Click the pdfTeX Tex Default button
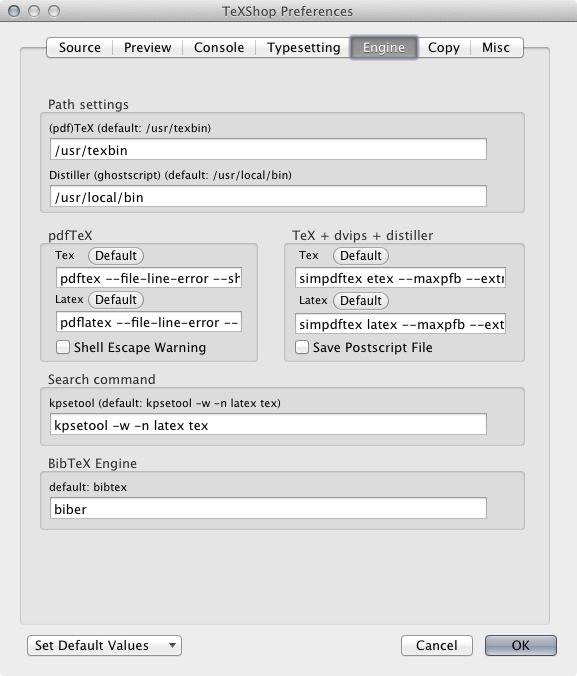Viewport: 577px width, 676px height. pyautogui.click(x=116, y=256)
